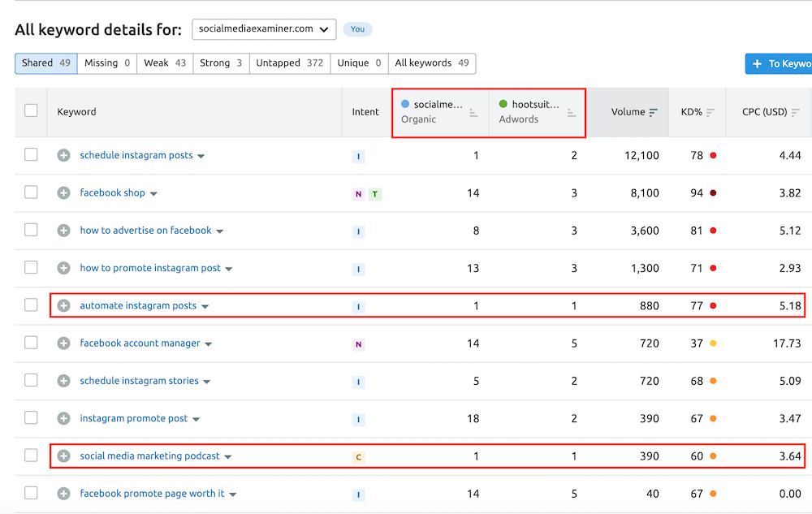Click red KD dot for facebook shop

tap(713, 193)
